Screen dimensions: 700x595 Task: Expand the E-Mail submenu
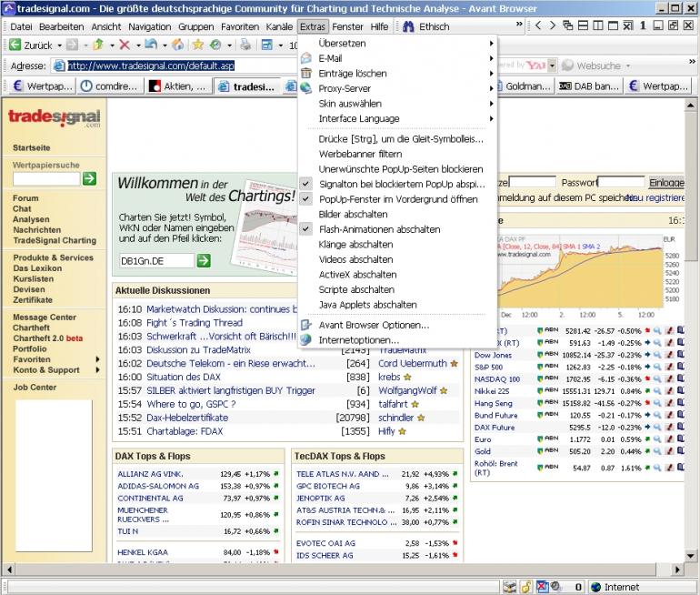coord(398,58)
